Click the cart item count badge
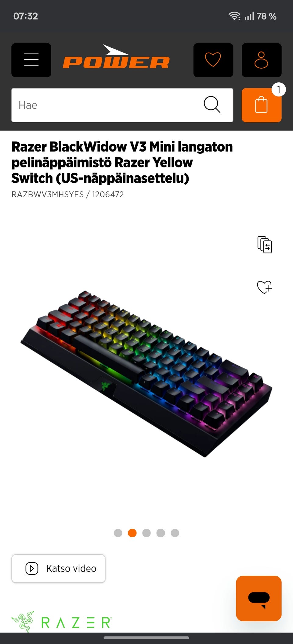This screenshot has height=644, width=293. [x=278, y=90]
